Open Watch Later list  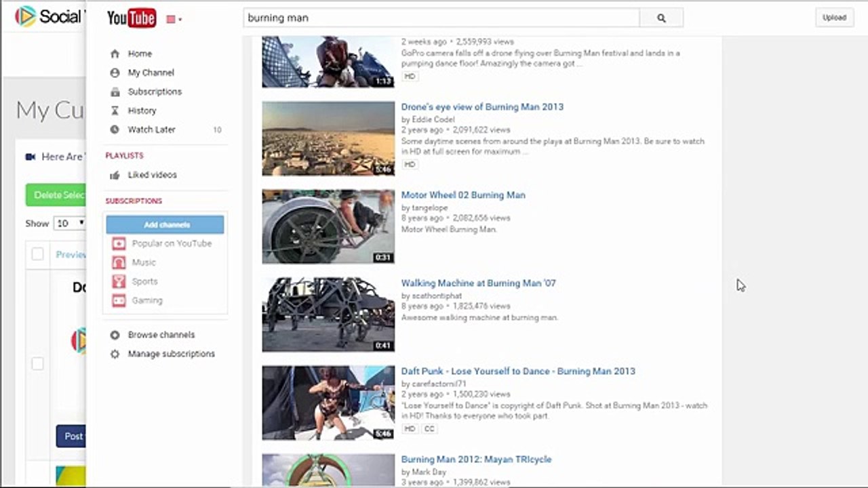tap(152, 129)
